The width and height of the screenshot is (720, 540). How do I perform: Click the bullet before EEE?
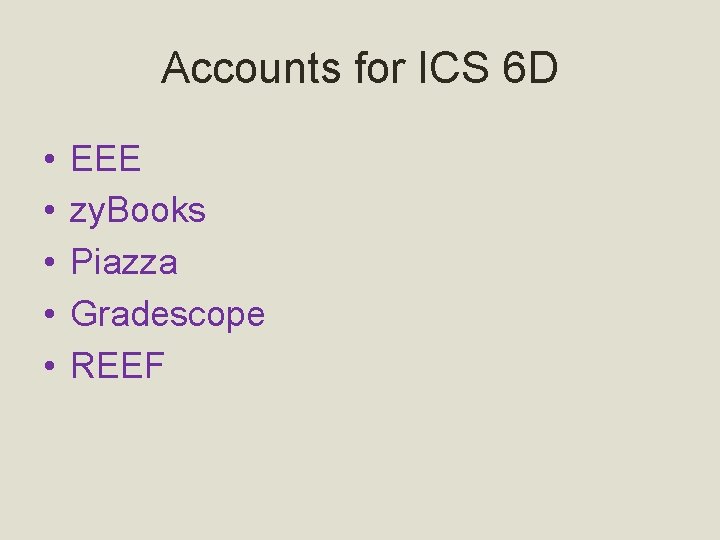[50, 159]
